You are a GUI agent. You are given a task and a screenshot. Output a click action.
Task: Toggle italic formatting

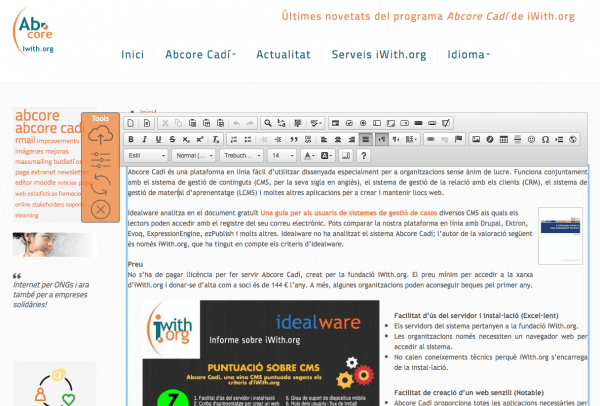point(145,140)
